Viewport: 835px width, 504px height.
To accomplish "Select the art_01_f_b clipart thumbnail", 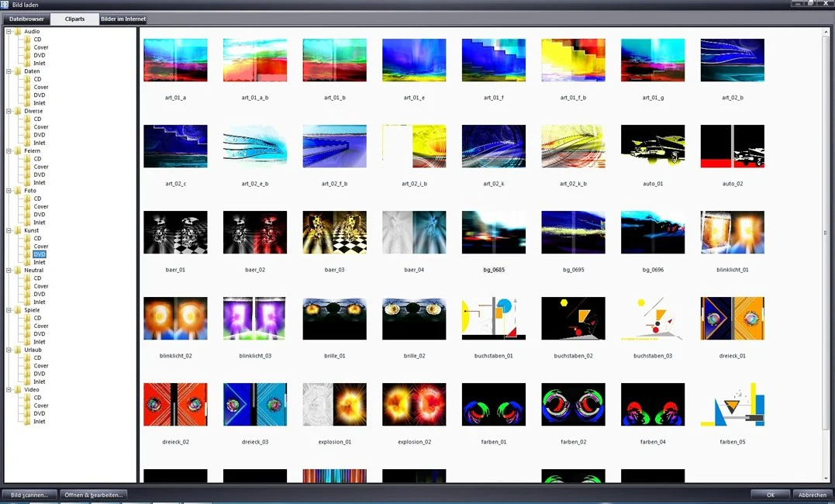I will point(573,60).
